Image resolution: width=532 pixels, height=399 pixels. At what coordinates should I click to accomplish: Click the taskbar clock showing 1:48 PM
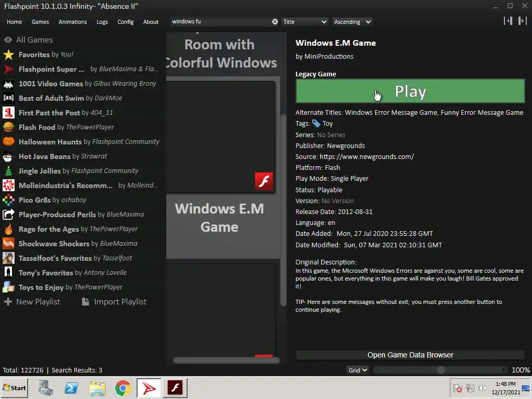click(505, 388)
